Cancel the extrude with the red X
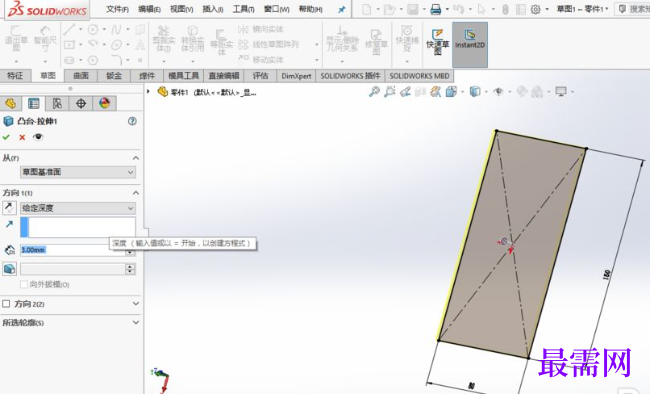Screen dimensions: 650x394 (22, 137)
